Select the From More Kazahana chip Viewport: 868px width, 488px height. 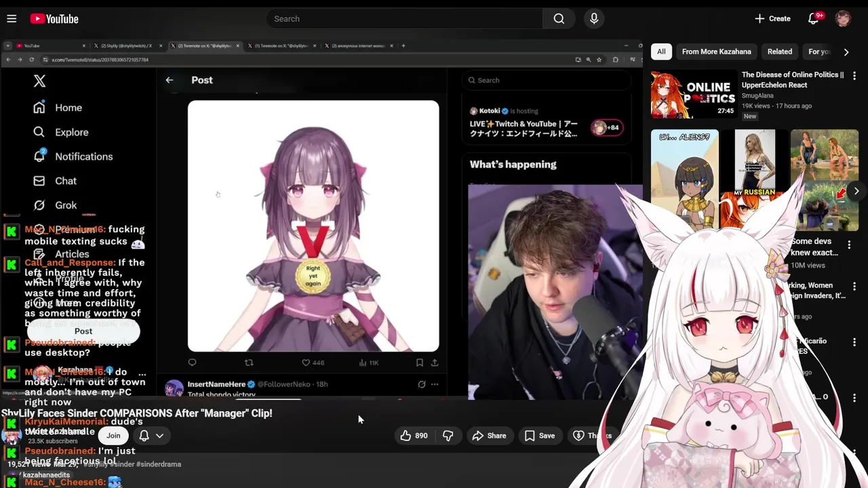pos(716,52)
